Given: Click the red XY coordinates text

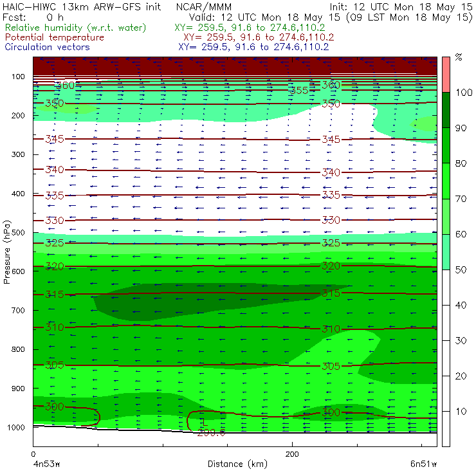Looking at the screenshot, I should (x=259, y=37).
